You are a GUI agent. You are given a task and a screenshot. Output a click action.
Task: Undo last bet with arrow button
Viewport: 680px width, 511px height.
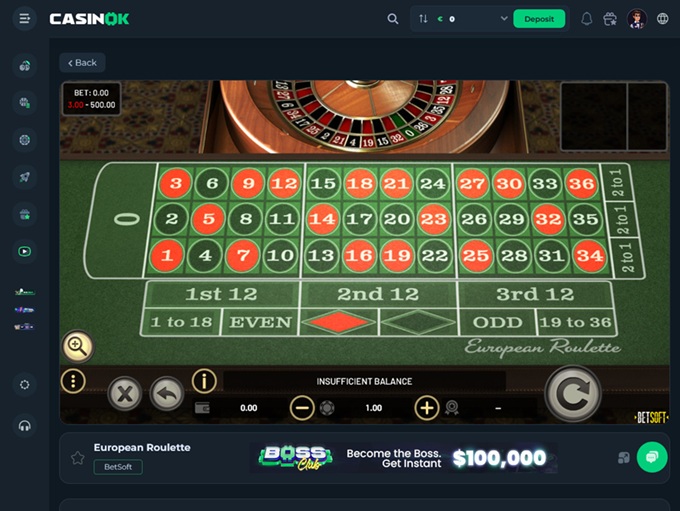pos(167,394)
